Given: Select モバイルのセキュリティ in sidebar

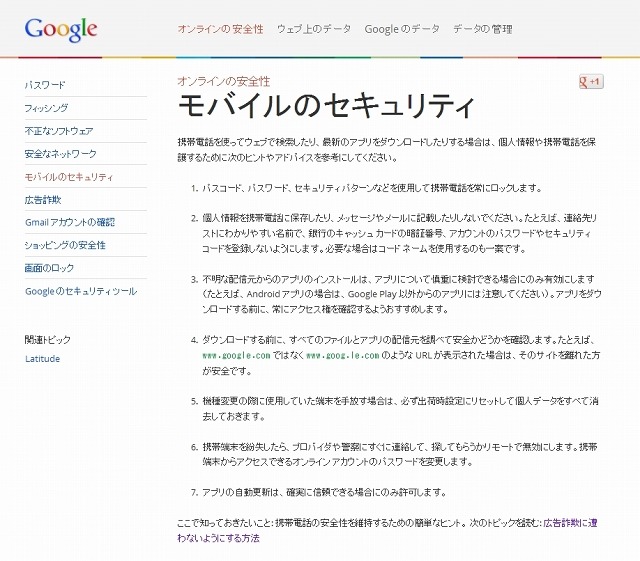Looking at the screenshot, I should click(x=69, y=177).
